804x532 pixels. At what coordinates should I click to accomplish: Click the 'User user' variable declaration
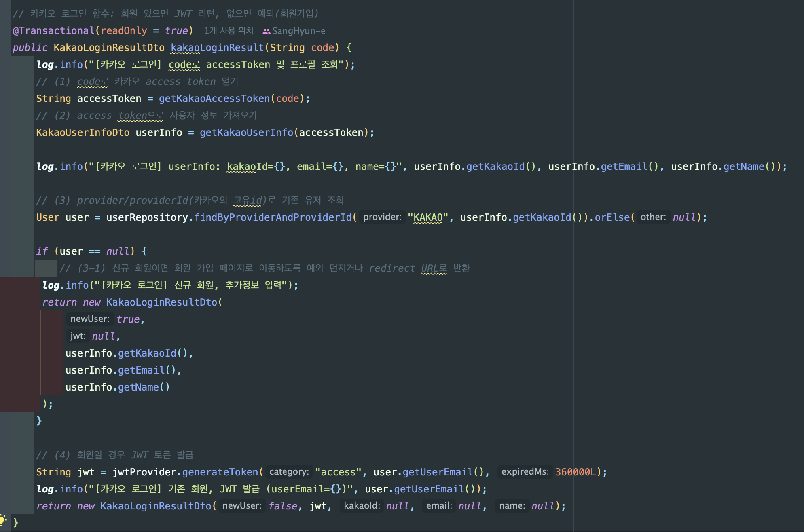[x=62, y=217]
